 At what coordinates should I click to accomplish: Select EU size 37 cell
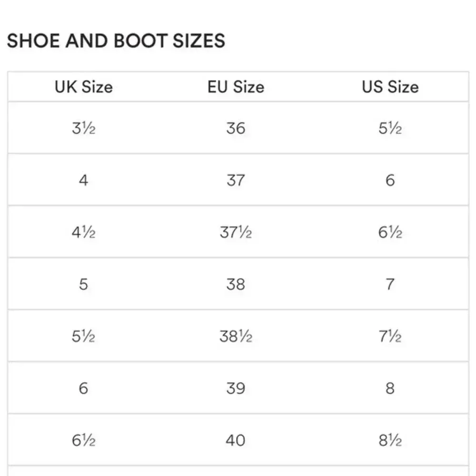point(236,180)
